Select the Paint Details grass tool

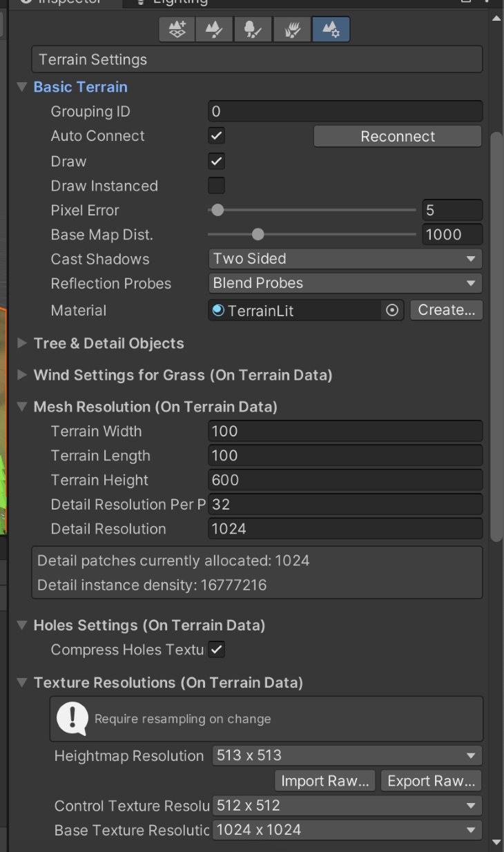292,30
